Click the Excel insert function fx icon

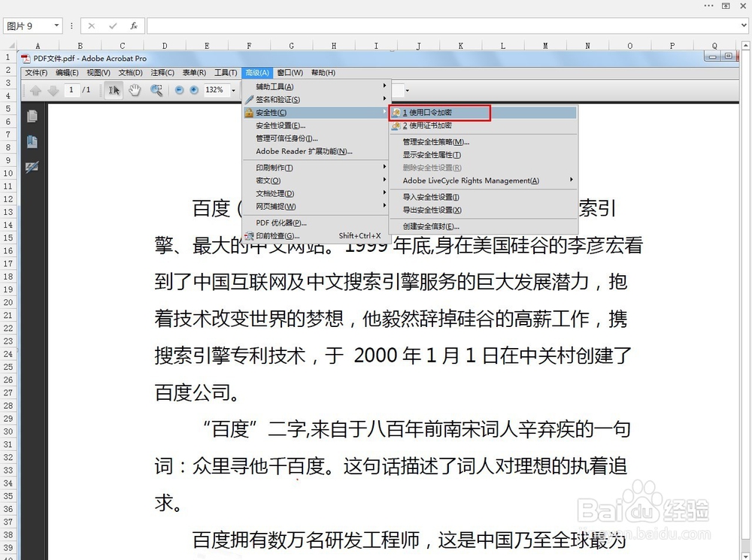[134, 26]
